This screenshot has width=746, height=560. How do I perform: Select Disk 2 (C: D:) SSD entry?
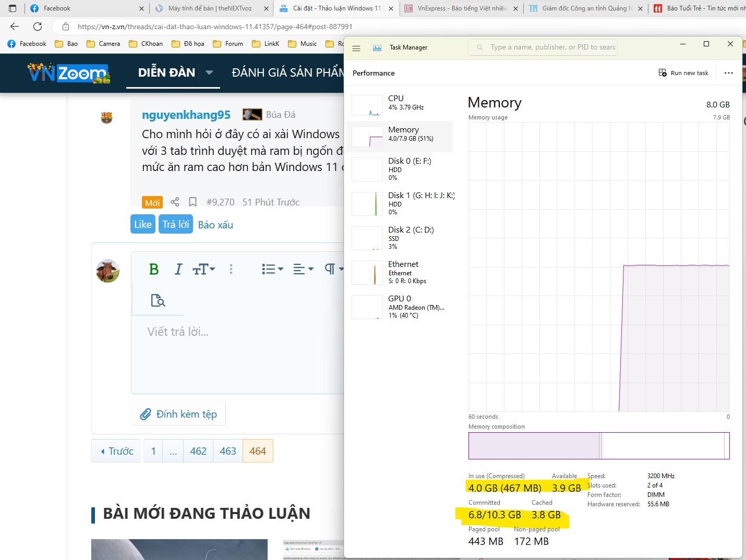click(x=400, y=238)
